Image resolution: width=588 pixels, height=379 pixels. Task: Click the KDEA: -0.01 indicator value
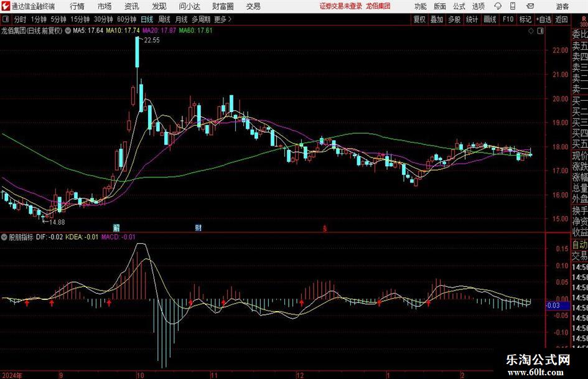click(82, 237)
